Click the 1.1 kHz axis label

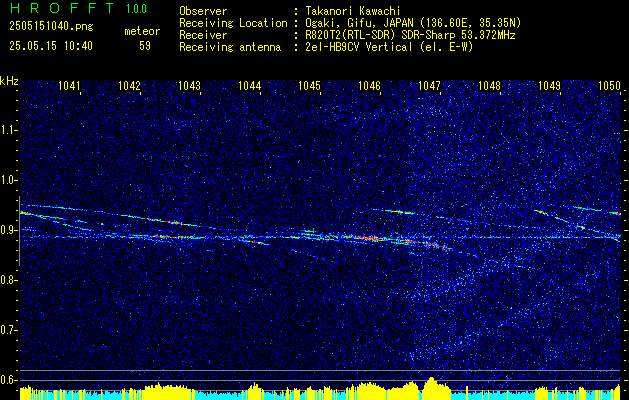pyautogui.click(x=8, y=130)
